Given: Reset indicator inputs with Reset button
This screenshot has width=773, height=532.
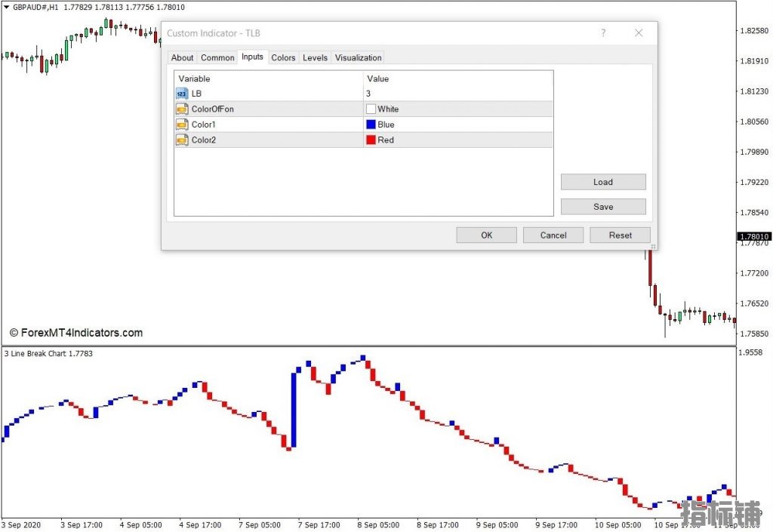Looking at the screenshot, I should pos(621,235).
